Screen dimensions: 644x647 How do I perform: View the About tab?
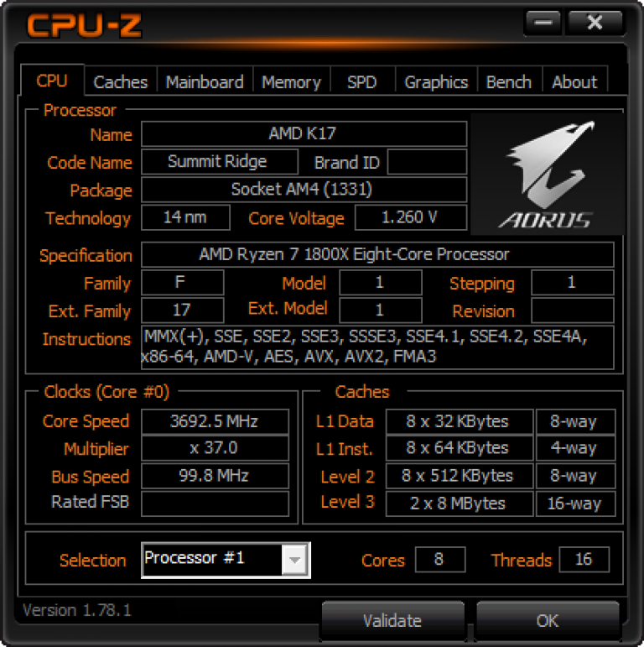pos(574,81)
